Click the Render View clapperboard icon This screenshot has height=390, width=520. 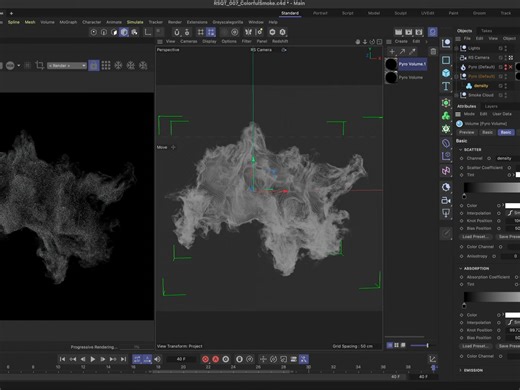[398, 32]
